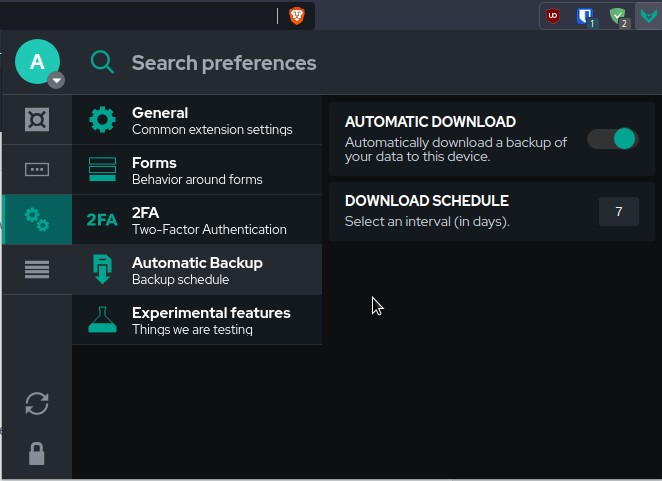This screenshot has height=481, width=662.
Task: Open the password generator asterisks icon
Action: click(x=37, y=170)
